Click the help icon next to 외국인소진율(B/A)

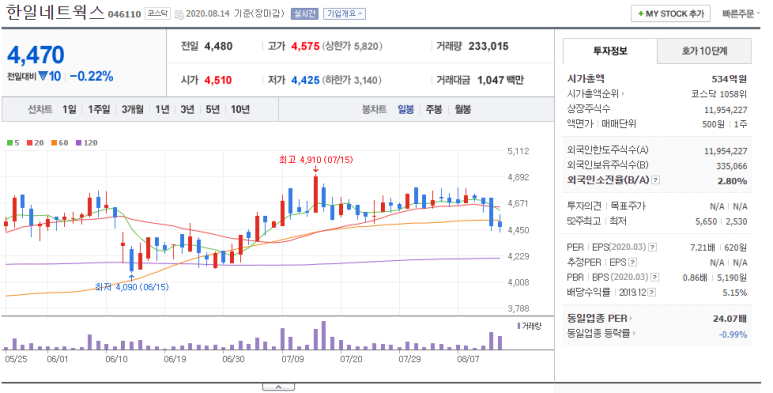click(x=655, y=180)
